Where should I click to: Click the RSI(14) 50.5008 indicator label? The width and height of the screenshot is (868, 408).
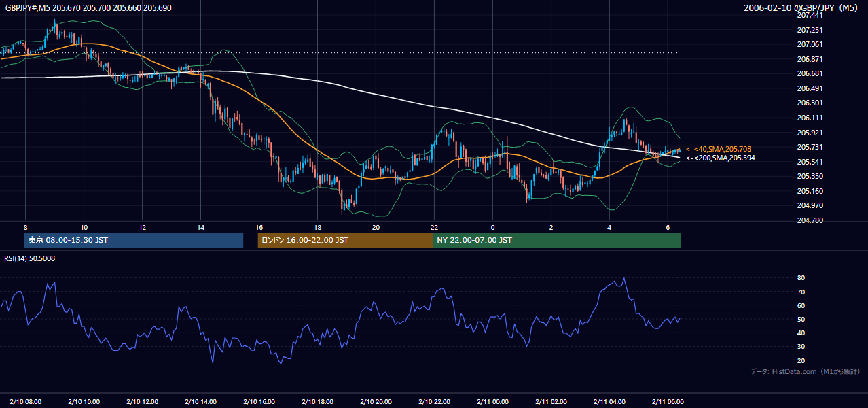pos(29,258)
